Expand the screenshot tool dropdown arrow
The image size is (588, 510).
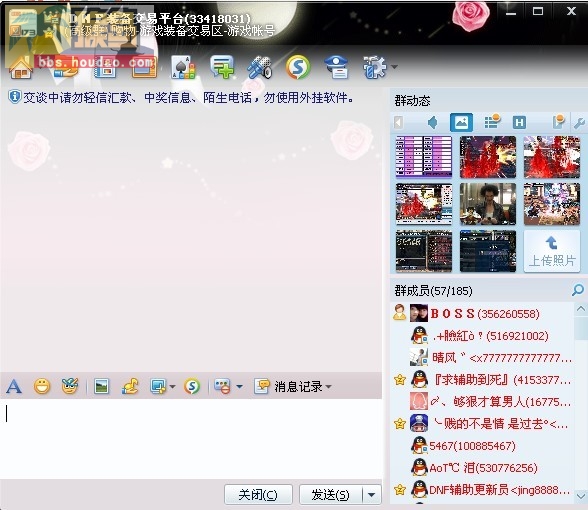172,386
